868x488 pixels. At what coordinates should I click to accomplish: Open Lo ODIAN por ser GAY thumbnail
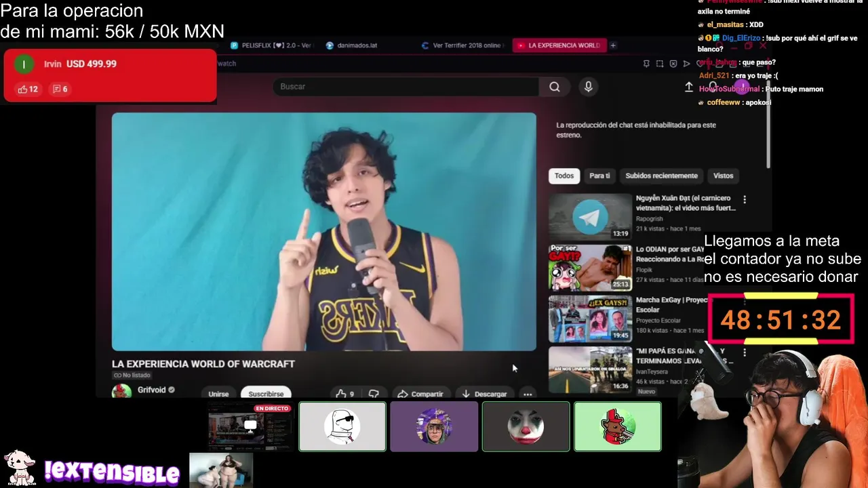[590, 268]
